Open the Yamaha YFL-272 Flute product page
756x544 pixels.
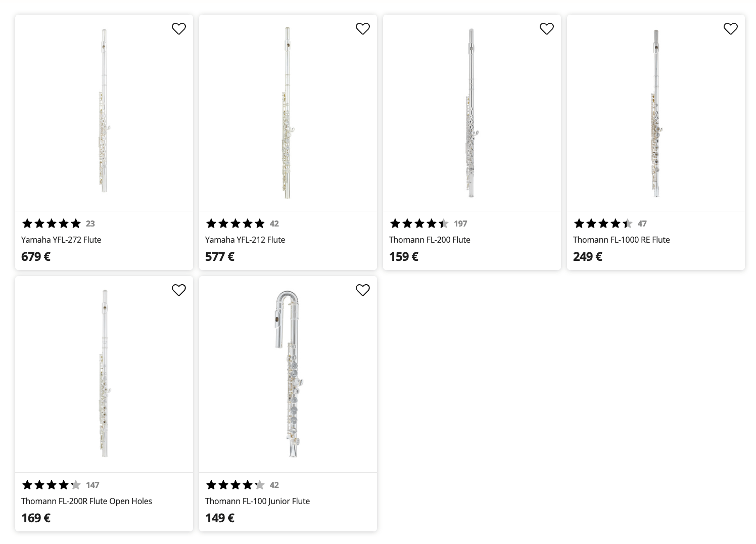tap(61, 240)
